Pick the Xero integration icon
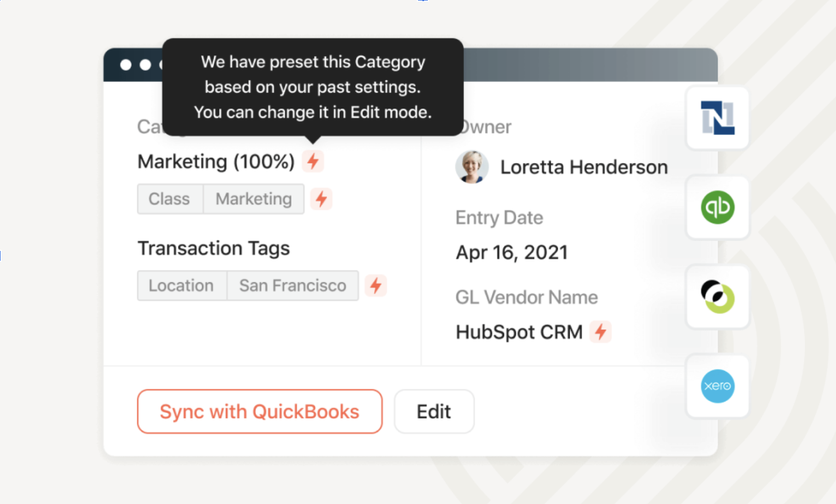This screenshot has height=504, width=836. 718,386
